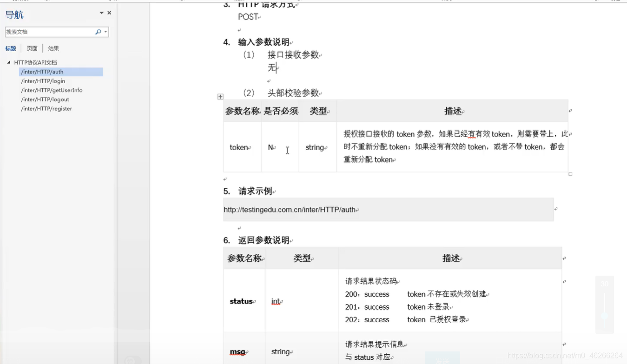Image resolution: width=627 pixels, height=364 pixels.
Task: Click the 接口接收参数 line
Action: [293, 55]
